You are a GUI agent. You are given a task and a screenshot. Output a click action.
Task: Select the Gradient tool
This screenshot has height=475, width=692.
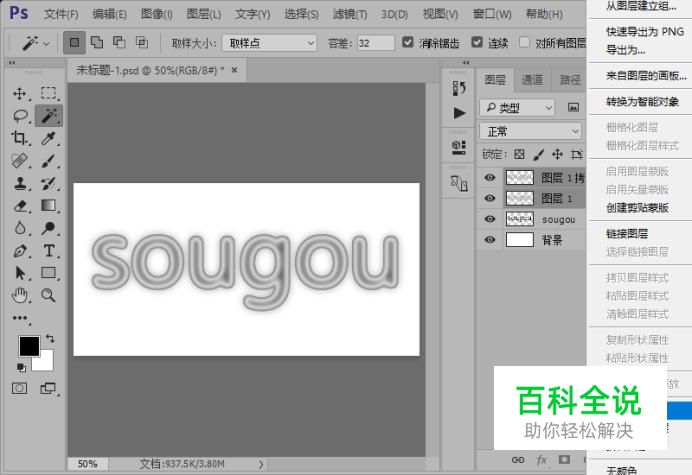(48, 206)
